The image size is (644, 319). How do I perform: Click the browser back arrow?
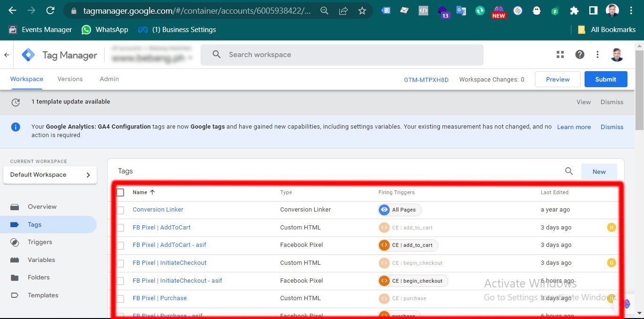tap(12, 10)
